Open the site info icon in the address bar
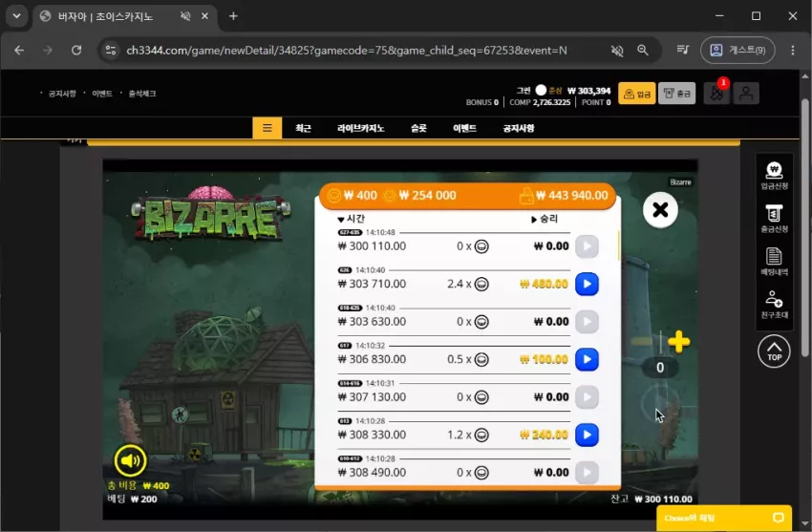The image size is (812, 532). pyautogui.click(x=110, y=51)
